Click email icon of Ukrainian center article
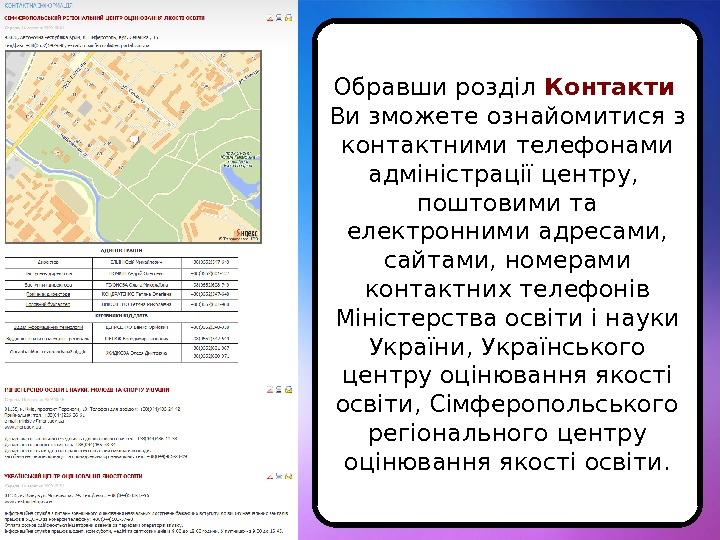 pyautogui.click(x=288, y=476)
